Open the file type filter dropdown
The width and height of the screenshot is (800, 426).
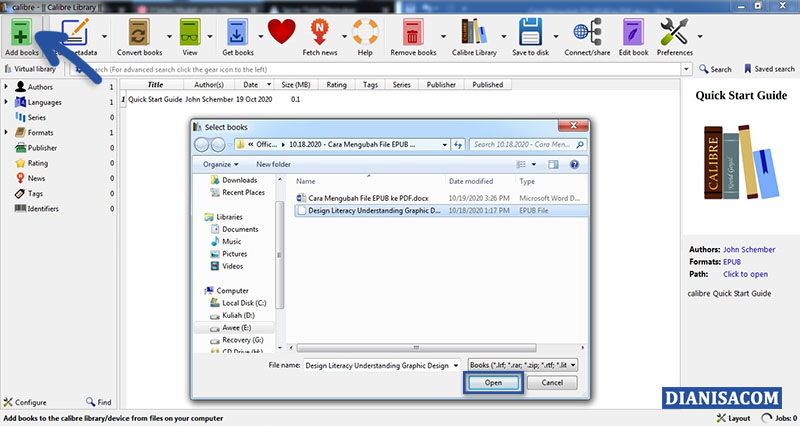point(523,366)
